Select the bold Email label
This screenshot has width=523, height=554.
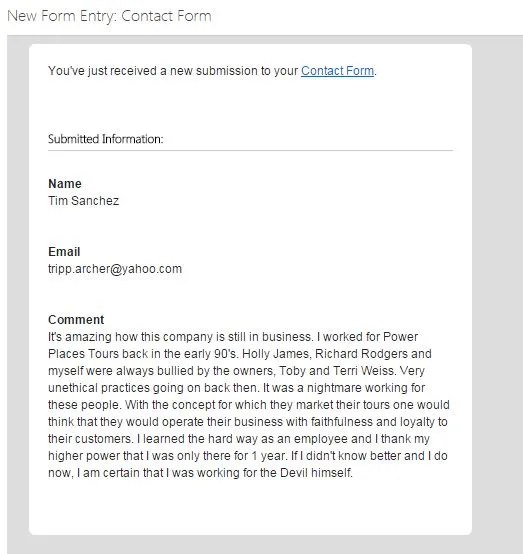[x=64, y=252]
